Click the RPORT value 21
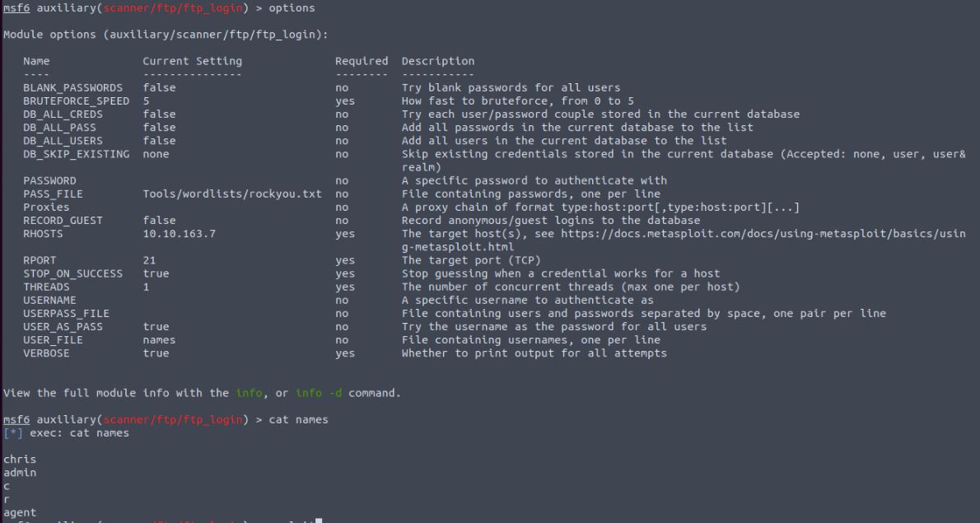The image size is (980, 523). tap(149, 260)
